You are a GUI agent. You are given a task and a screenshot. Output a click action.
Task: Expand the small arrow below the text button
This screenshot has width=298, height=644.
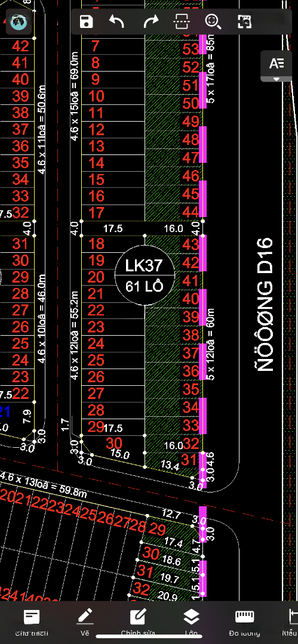[x=277, y=79]
